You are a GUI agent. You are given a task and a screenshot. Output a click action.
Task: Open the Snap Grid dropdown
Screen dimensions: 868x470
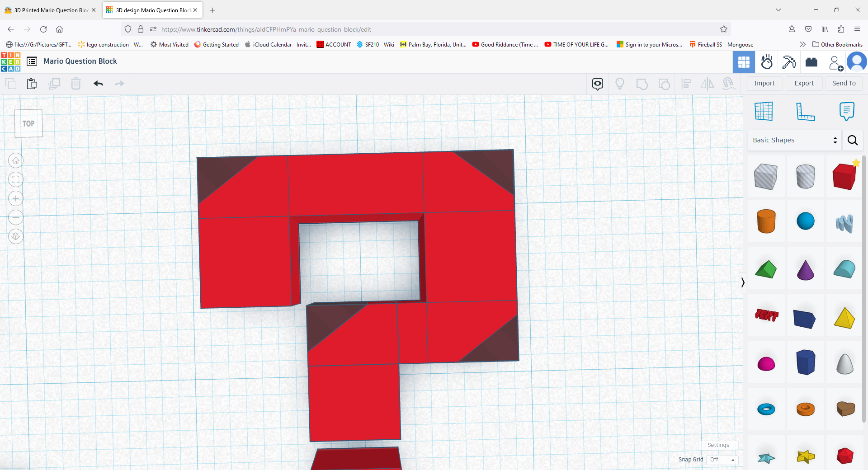pos(722,460)
